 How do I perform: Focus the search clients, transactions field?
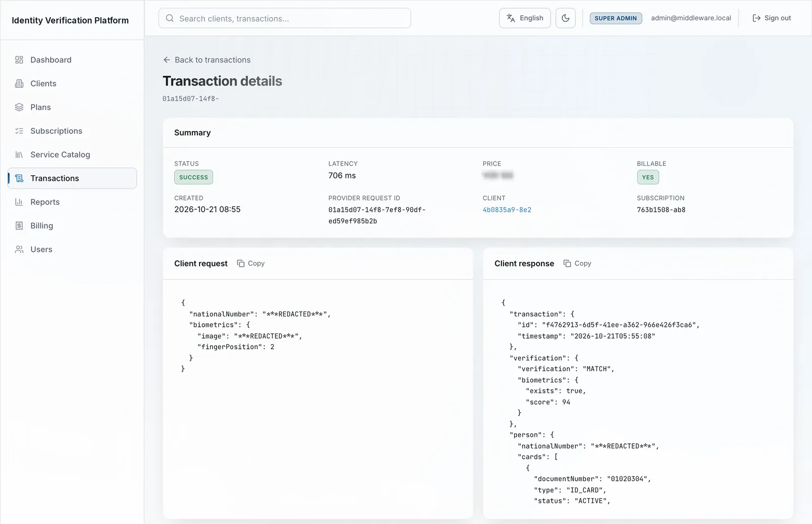click(285, 18)
